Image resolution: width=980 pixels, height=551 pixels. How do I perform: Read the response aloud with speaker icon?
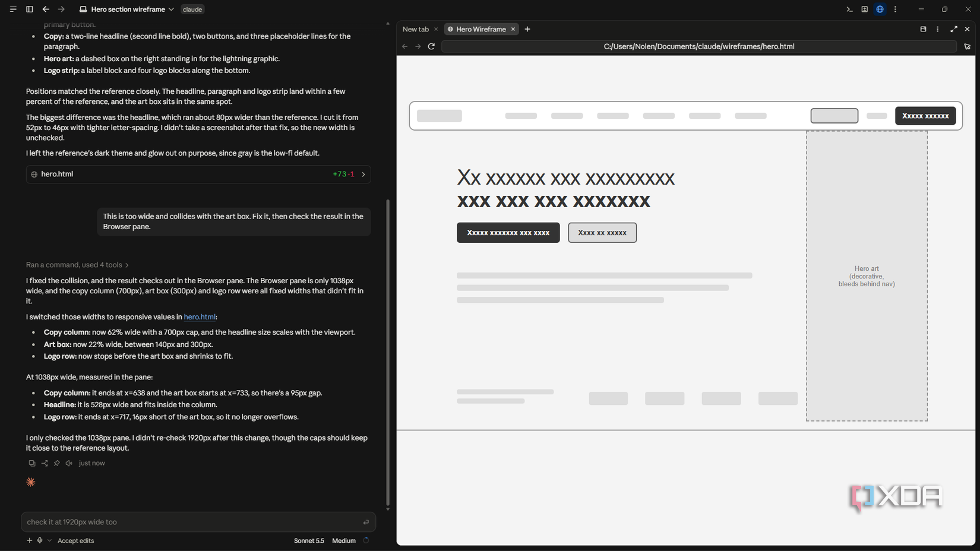point(69,463)
